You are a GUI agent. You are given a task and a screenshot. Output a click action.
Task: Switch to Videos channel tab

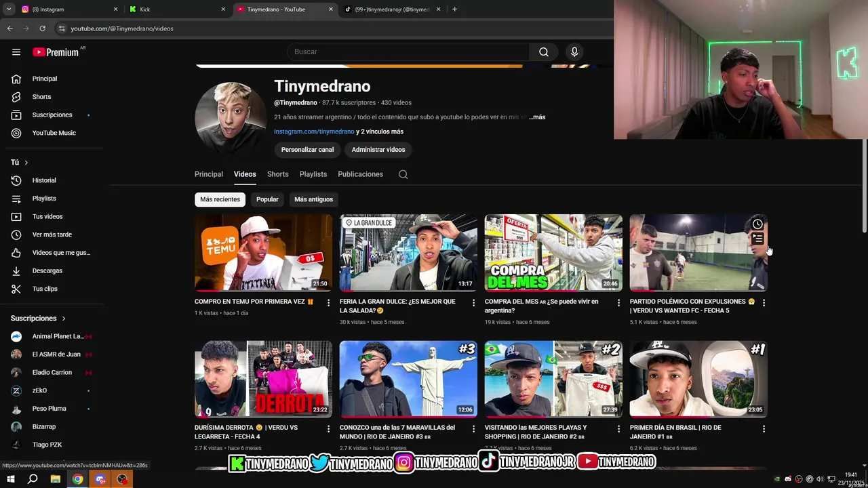[x=245, y=174]
